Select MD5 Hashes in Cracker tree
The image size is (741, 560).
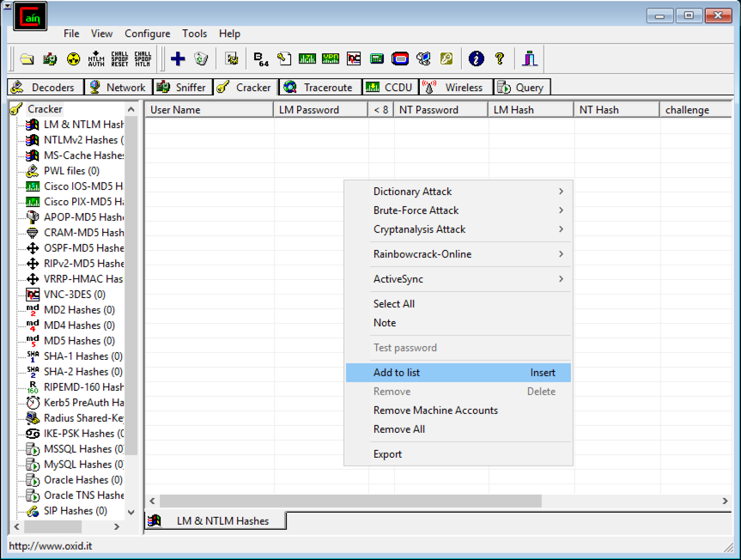coord(78,341)
